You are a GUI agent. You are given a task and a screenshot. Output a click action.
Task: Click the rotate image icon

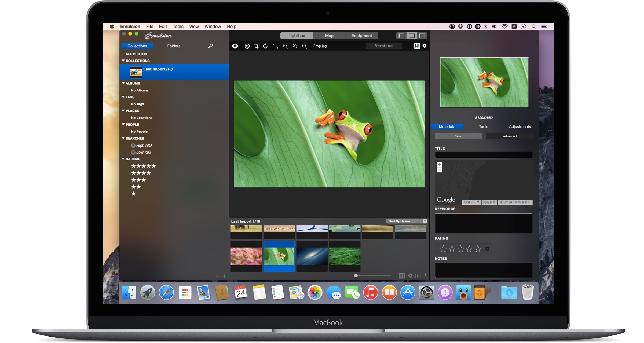[x=265, y=46]
